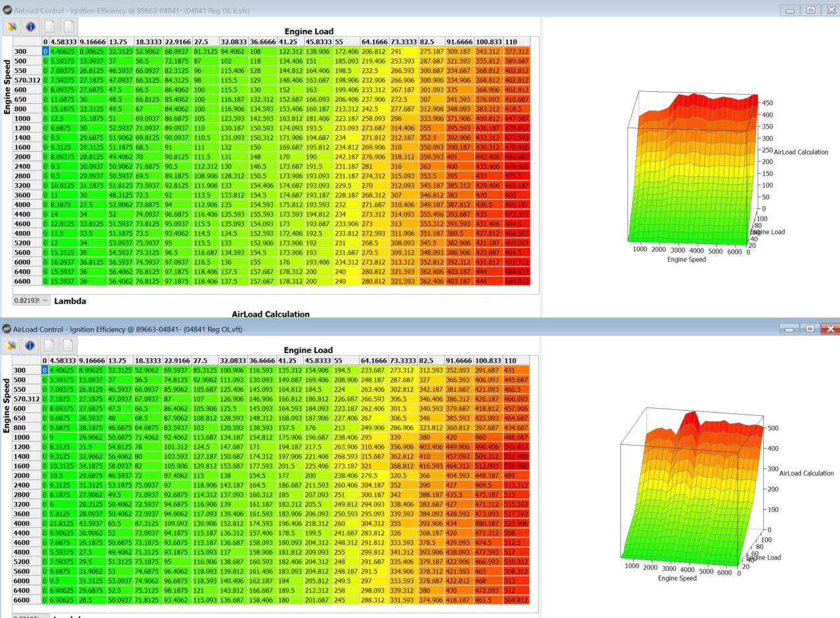The width and height of the screenshot is (840, 618).
Task: Click right blank document icon in top window
Action: [x=68, y=26]
